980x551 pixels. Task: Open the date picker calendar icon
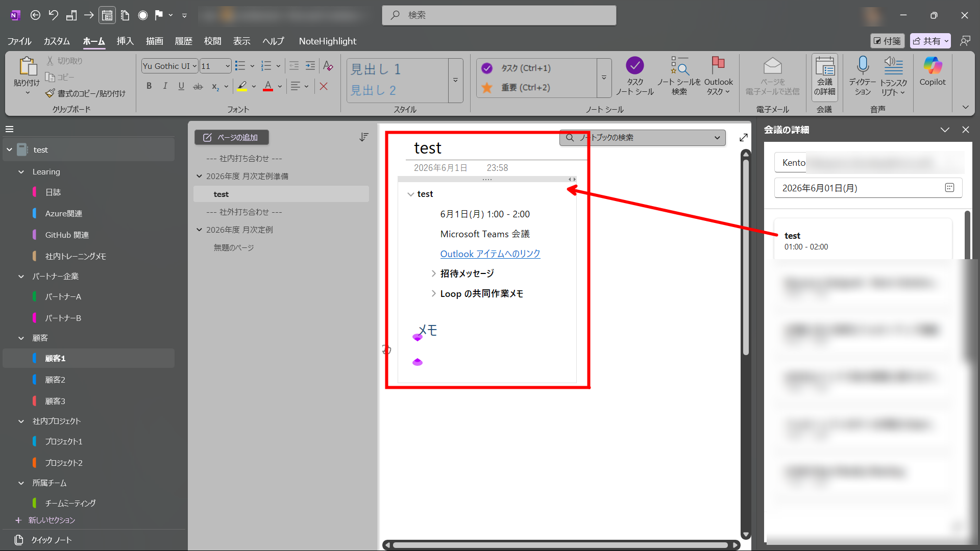click(x=949, y=188)
